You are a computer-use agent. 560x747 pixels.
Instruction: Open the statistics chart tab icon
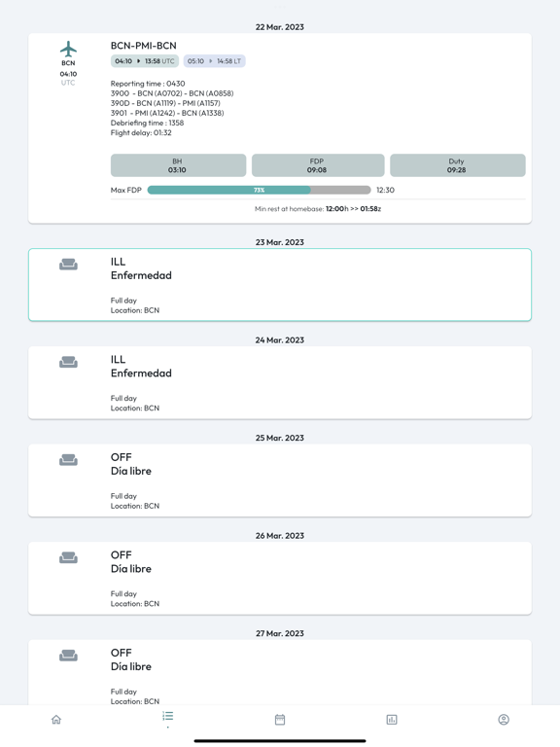click(x=392, y=720)
